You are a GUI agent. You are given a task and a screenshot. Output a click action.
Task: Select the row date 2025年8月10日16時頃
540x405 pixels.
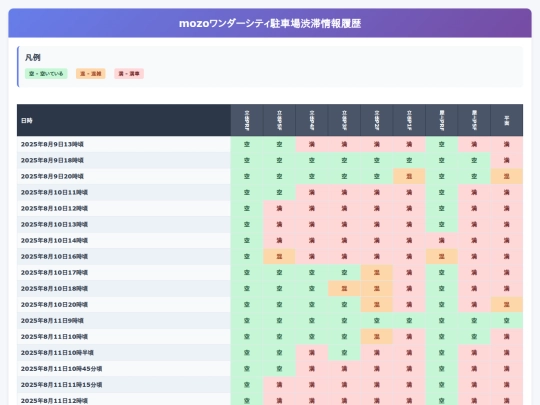(x=54, y=257)
